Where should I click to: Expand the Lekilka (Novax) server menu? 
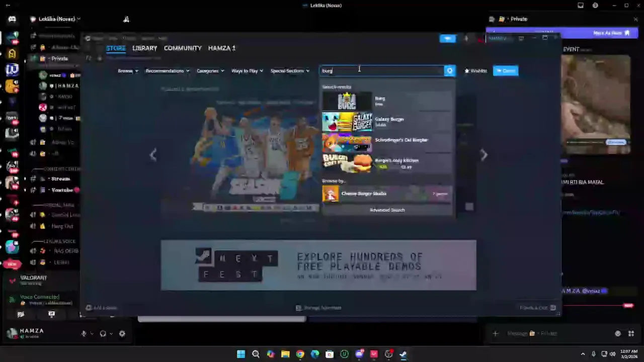tap(55, 19)
